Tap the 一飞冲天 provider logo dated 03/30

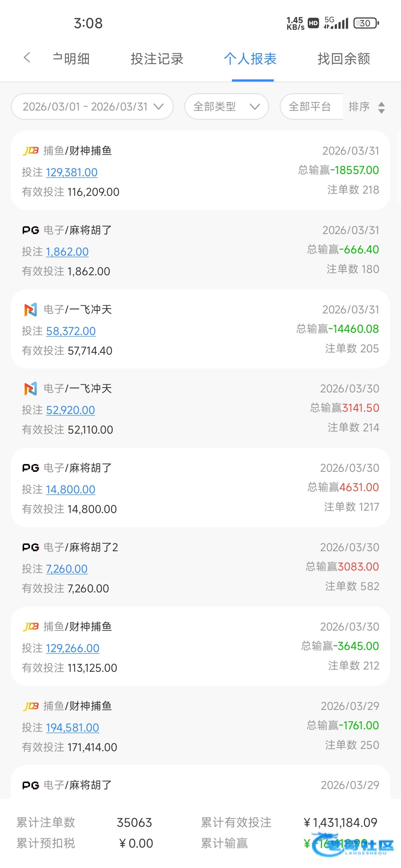pos(31,389)
